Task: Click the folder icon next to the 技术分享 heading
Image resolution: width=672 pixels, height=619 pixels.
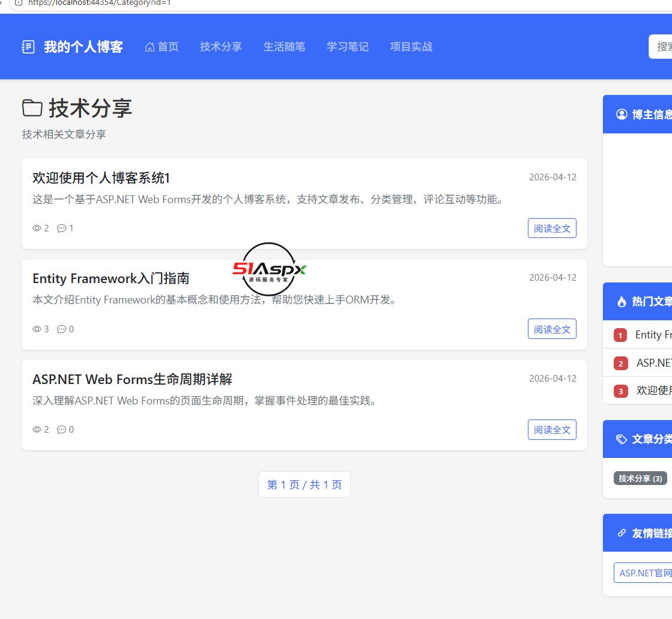Action: point(32,108)
